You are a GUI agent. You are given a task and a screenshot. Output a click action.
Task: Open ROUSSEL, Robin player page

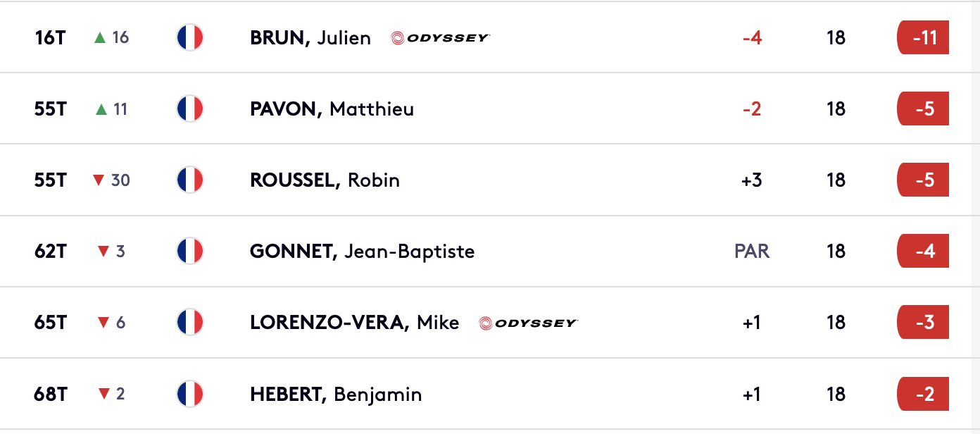tap(325, 180)
